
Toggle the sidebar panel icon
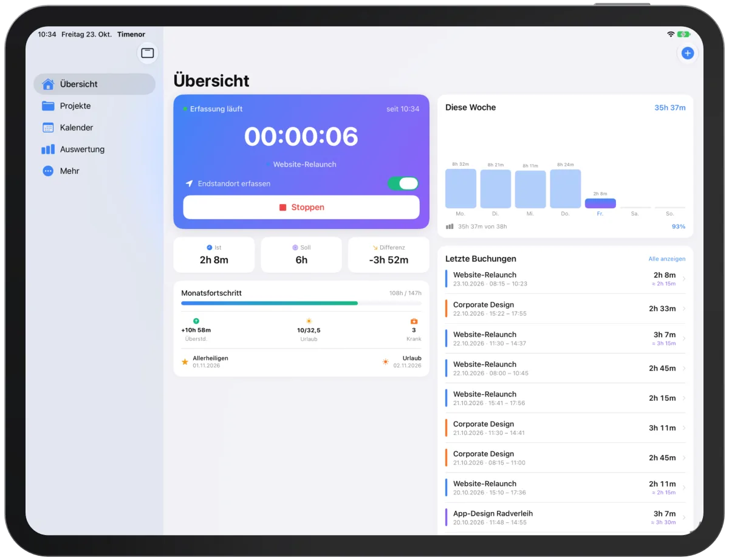point(148,53)
